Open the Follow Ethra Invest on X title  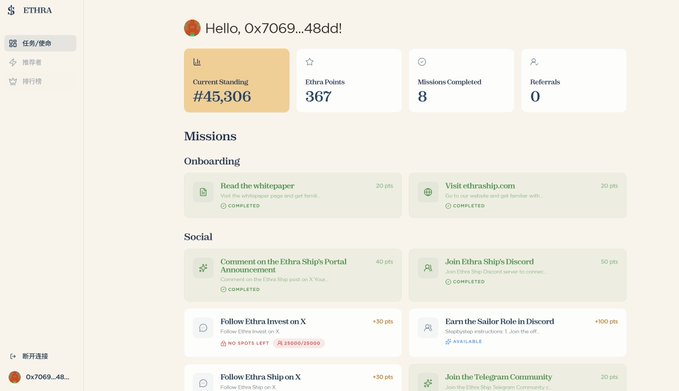point(263,321)
